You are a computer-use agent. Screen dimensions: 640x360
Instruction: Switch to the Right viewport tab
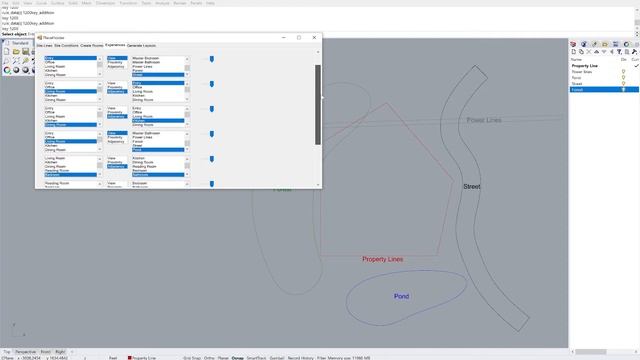(x=60, y=351)
